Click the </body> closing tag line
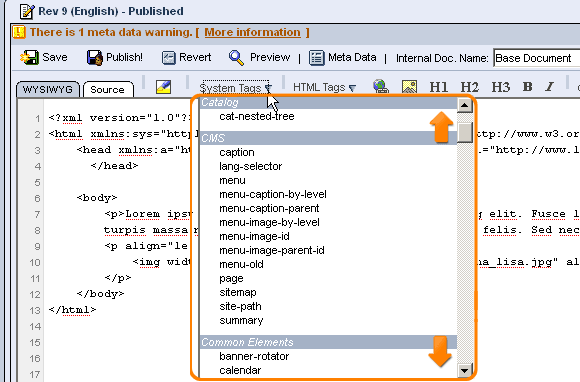The image size is (580, 382). click(x=100, y=294)
